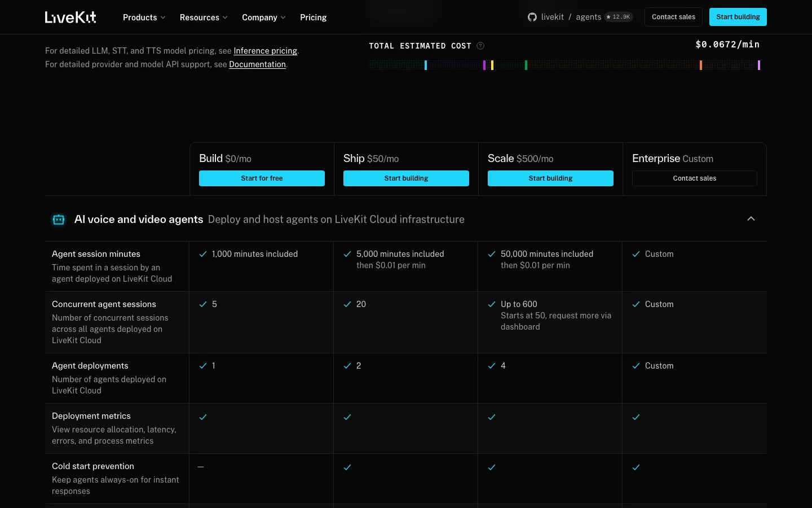The image size is (812, 508).
Task: Click the Ship $50/mo plan heading
Action: click(371, 159)
